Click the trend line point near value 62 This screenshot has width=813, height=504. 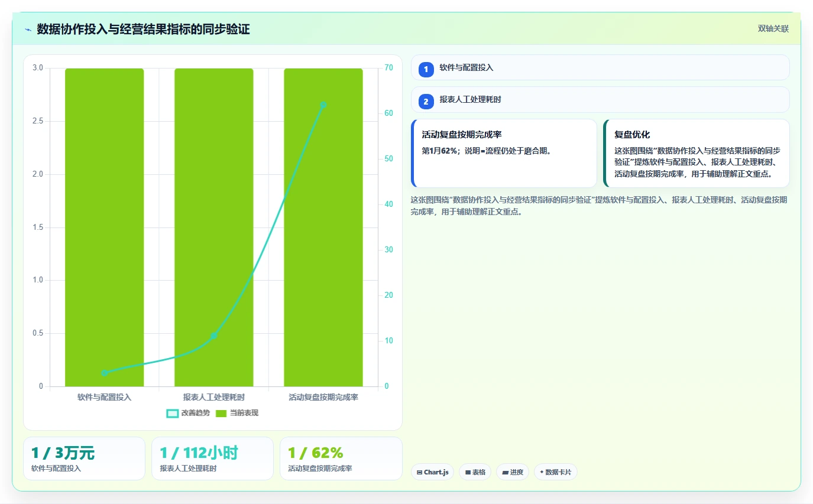point(323,105)
